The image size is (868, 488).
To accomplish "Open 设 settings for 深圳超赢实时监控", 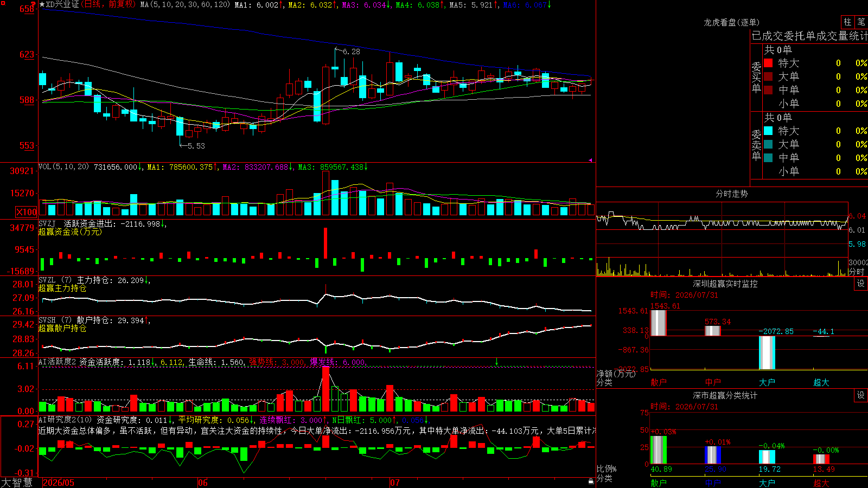I will coord(861,284).
